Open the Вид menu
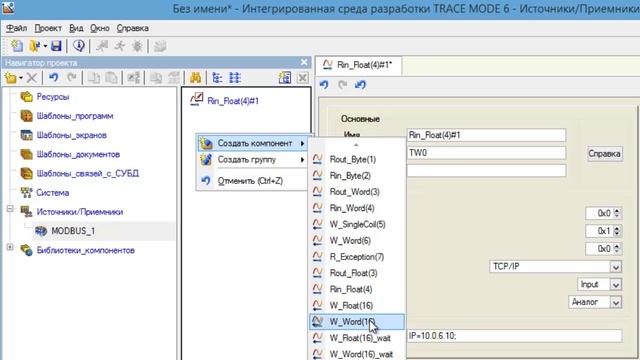Screen dimensions: 640x360 (76, 28)
